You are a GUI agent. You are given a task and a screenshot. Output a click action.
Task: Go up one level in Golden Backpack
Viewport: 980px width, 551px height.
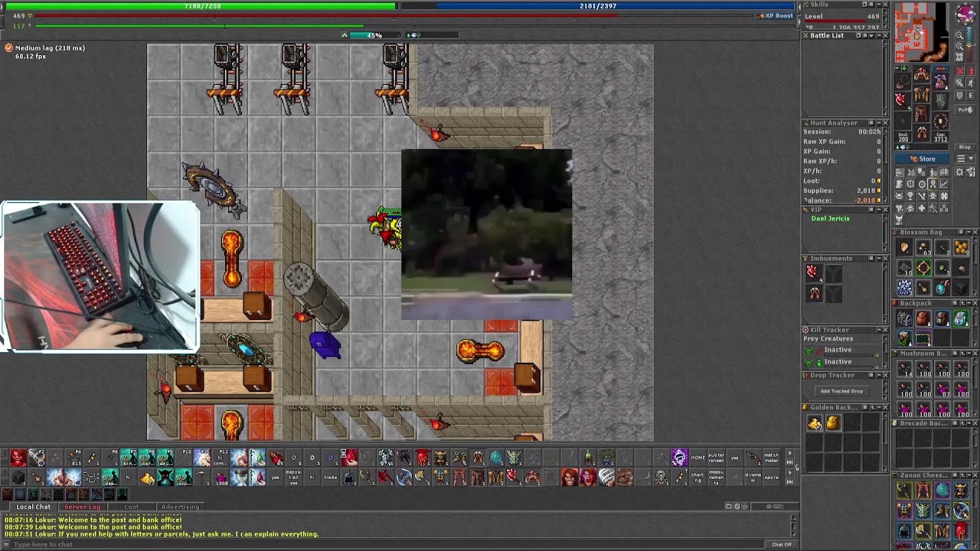point(873,408)
